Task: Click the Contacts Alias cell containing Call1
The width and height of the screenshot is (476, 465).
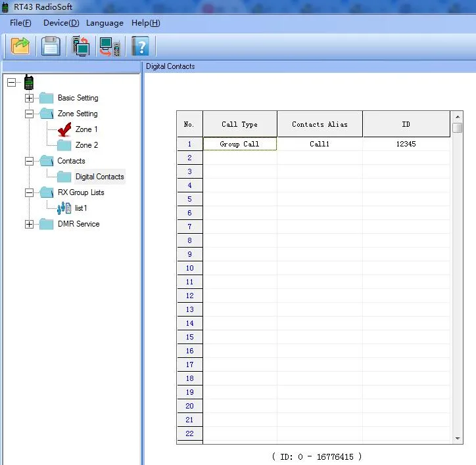Action: tap(320, 144)
